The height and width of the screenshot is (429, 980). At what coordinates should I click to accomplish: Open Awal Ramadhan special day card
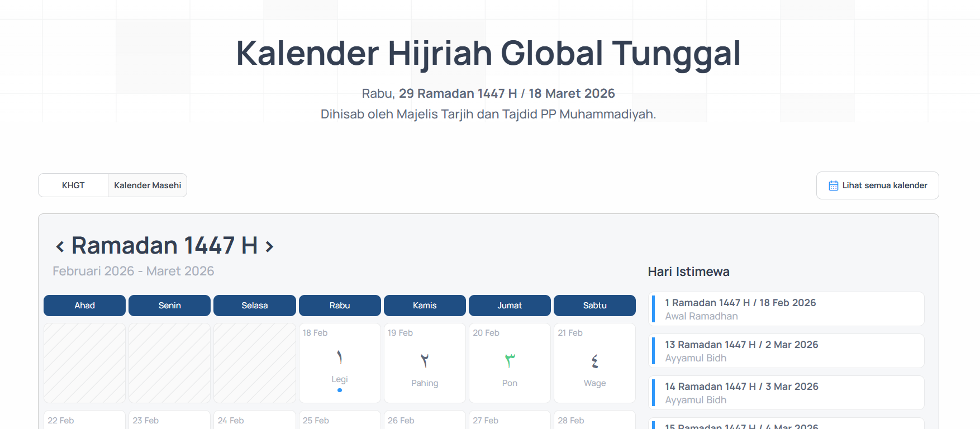click(786, 309)
